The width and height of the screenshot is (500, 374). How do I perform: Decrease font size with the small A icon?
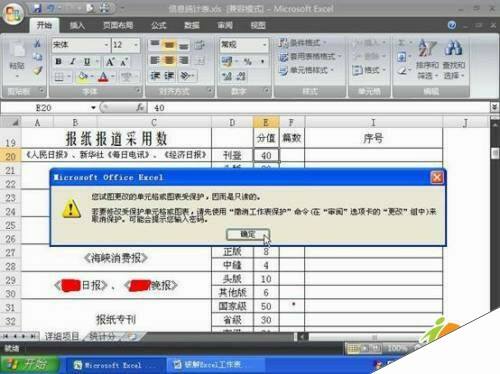click(x=124, y=62)
